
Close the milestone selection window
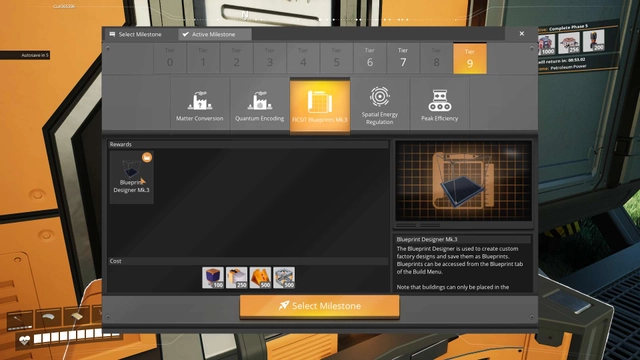[x=522, y=33]
